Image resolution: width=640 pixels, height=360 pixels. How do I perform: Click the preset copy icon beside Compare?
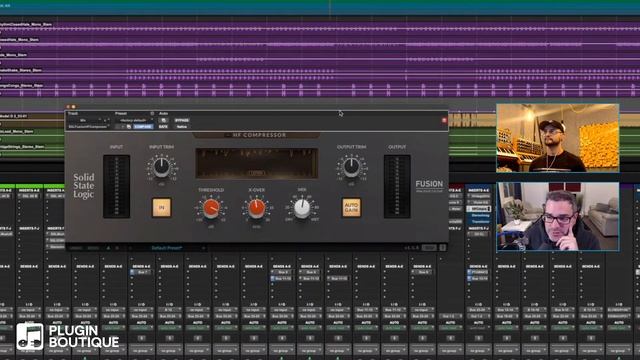coord(129,127)
